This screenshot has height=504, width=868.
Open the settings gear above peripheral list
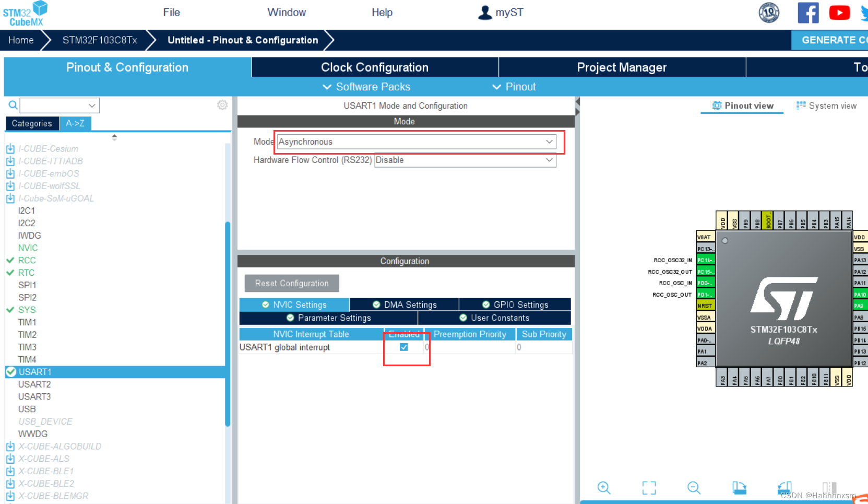tap(222, 105)
